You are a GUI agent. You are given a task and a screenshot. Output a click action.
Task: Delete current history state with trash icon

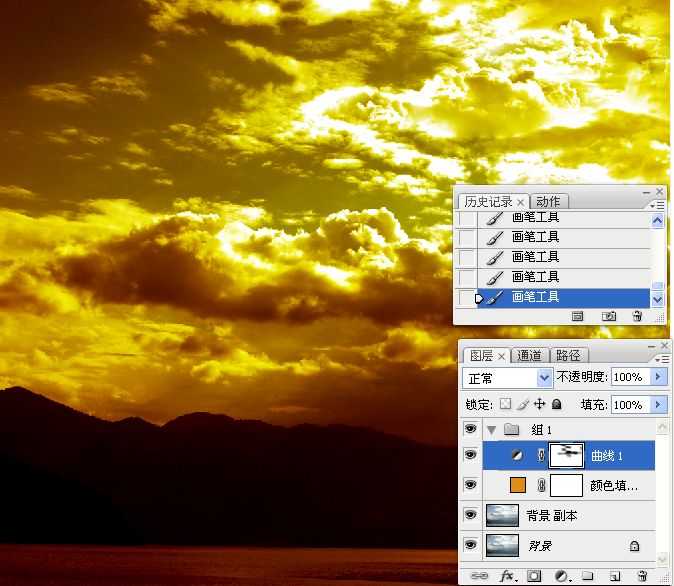coord(637,316)
